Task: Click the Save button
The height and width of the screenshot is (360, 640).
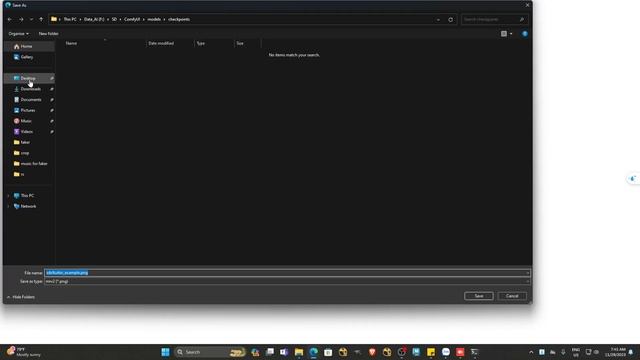Action: point(479,296)
